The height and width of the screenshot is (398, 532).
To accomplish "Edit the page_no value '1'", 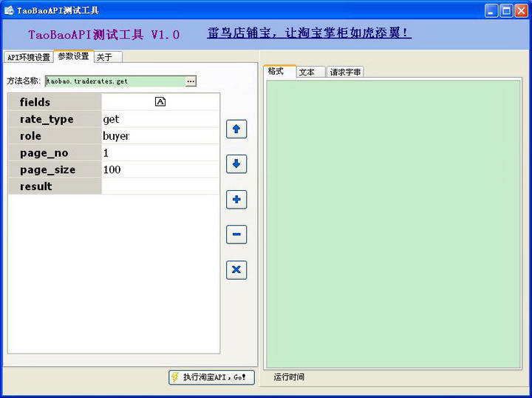I will point(160,153).
